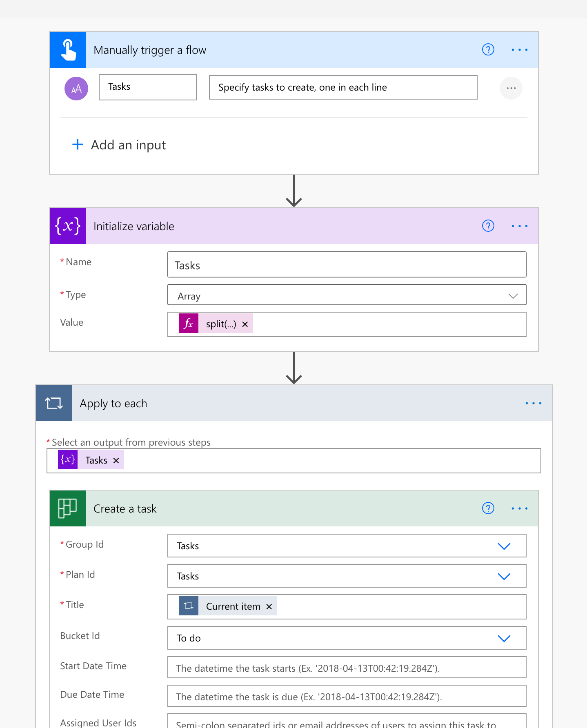Open help for Initialize variable
Screen dimensions: 587x728
click(x=488, y=226)
